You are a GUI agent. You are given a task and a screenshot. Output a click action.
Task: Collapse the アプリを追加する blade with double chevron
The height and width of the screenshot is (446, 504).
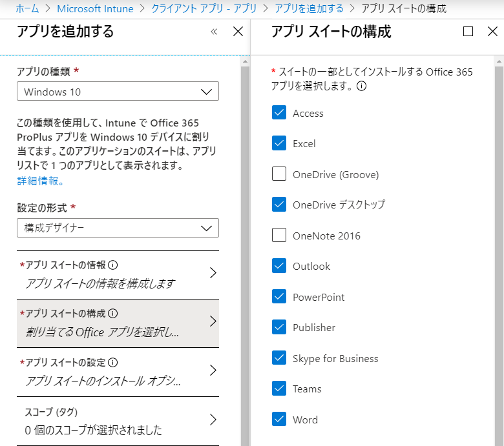[x=214, y=32]
